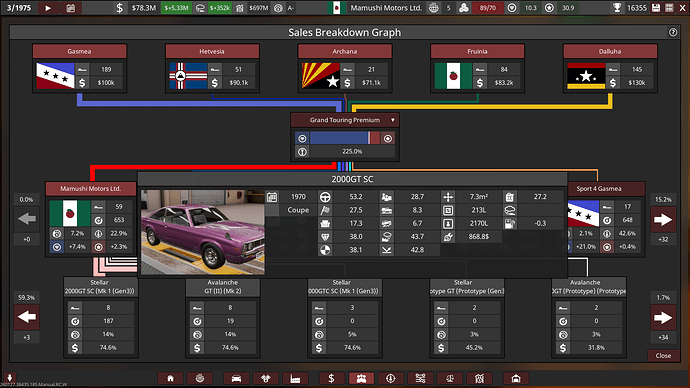This screenshot has width=690, height=388.
Task: Click the Dalluha flag
Action: point(586,76)
